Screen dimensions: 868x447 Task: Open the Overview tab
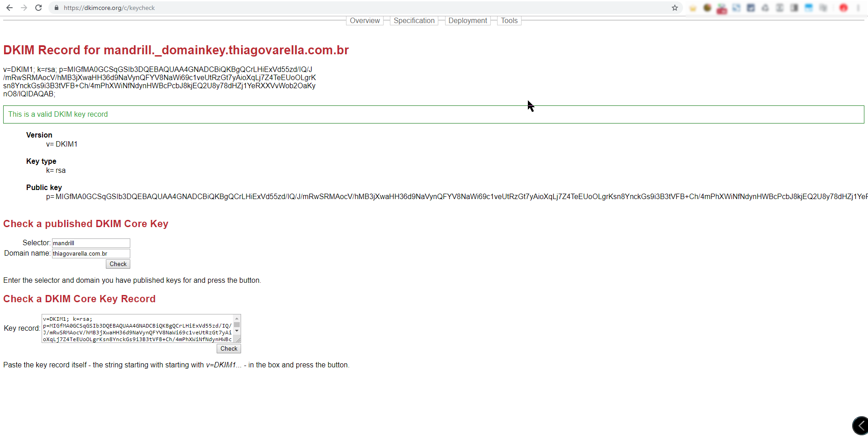click(365, 21)
